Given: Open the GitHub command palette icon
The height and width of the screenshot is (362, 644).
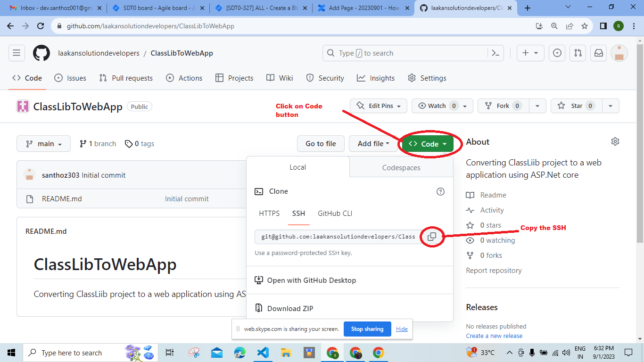Looking at the screenshot, I should coord(495,53).
